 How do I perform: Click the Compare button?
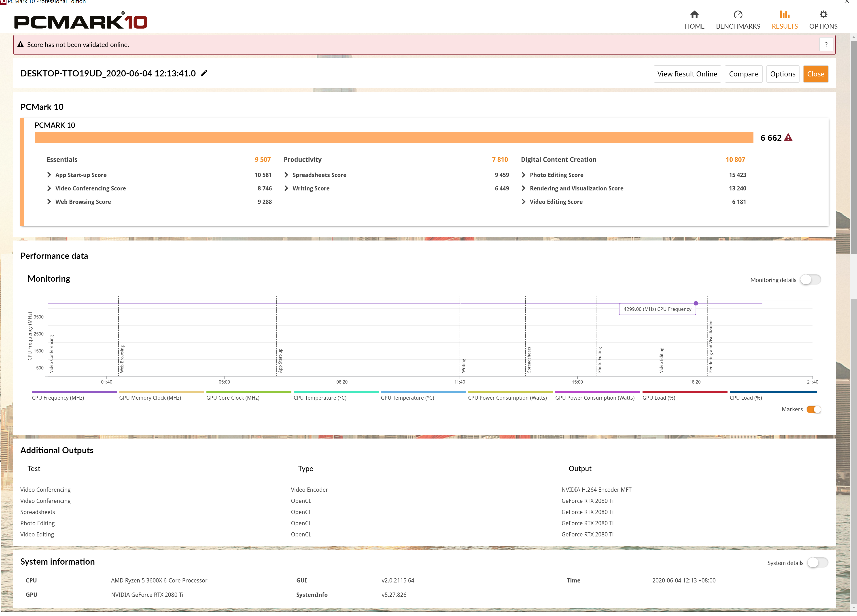(x=743, y=74)
